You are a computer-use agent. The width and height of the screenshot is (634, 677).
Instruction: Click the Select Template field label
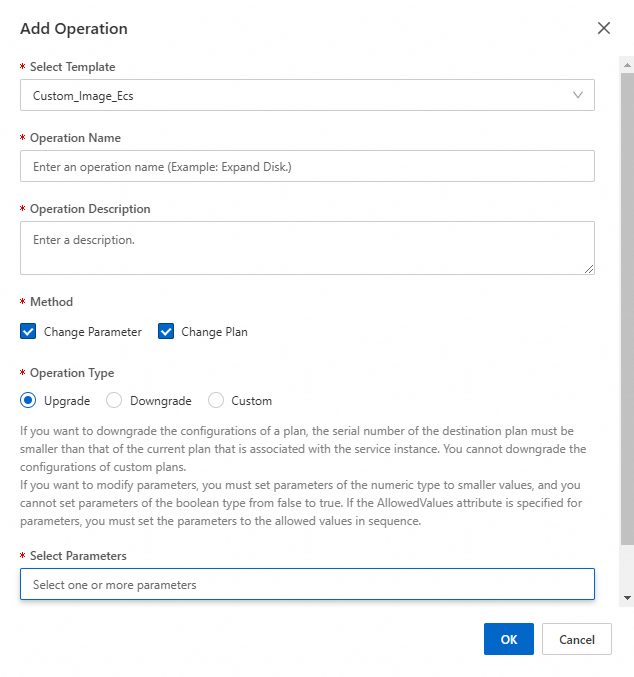click(72, 67)
